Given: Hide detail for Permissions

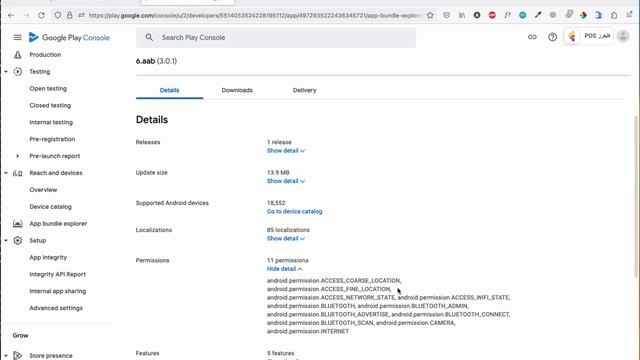Looking at the screenshot, I should tap(284, 269).
